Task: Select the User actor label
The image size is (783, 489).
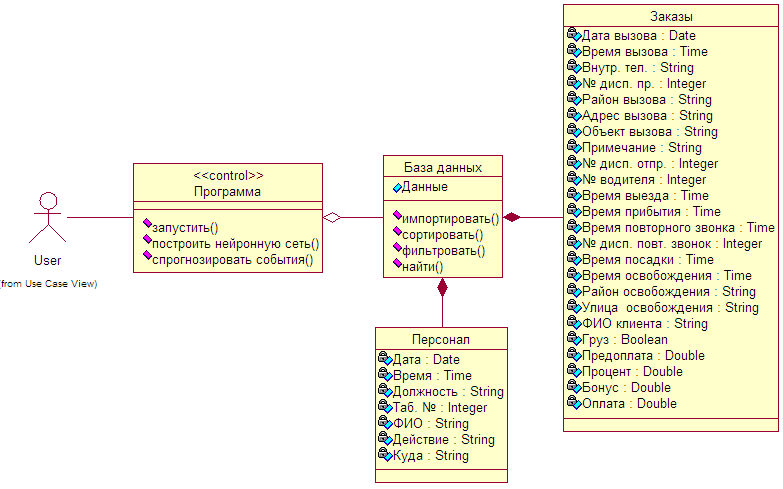Action: (x=47, y=260)
